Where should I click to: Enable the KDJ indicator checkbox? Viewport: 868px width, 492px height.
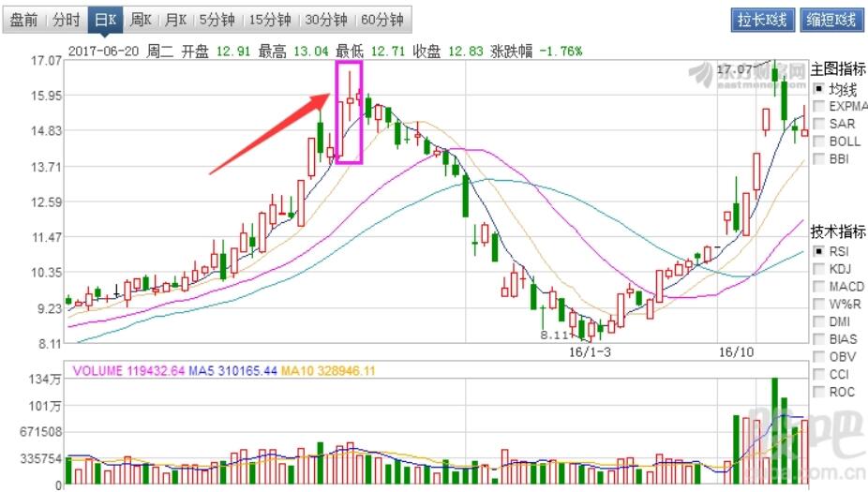click(818, 269)
